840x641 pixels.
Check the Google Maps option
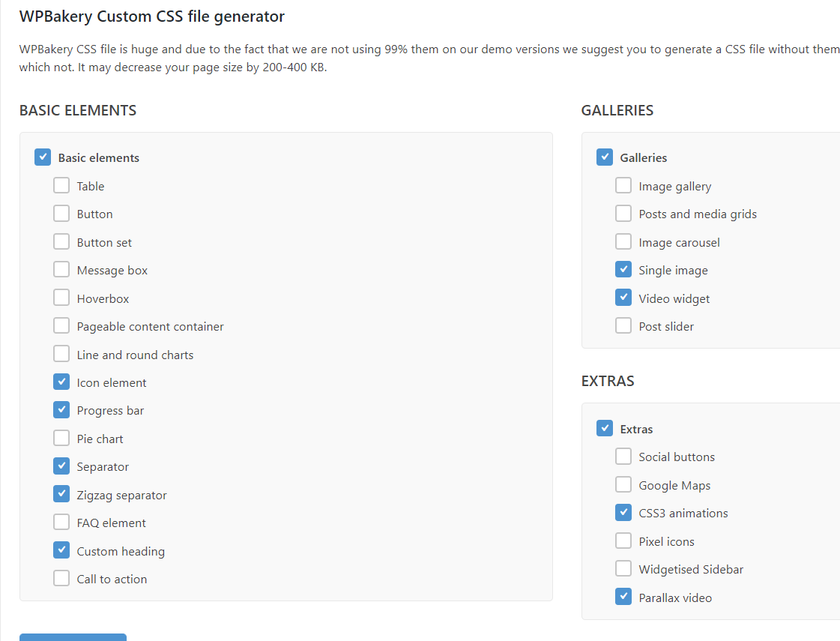tap(623, 485)
